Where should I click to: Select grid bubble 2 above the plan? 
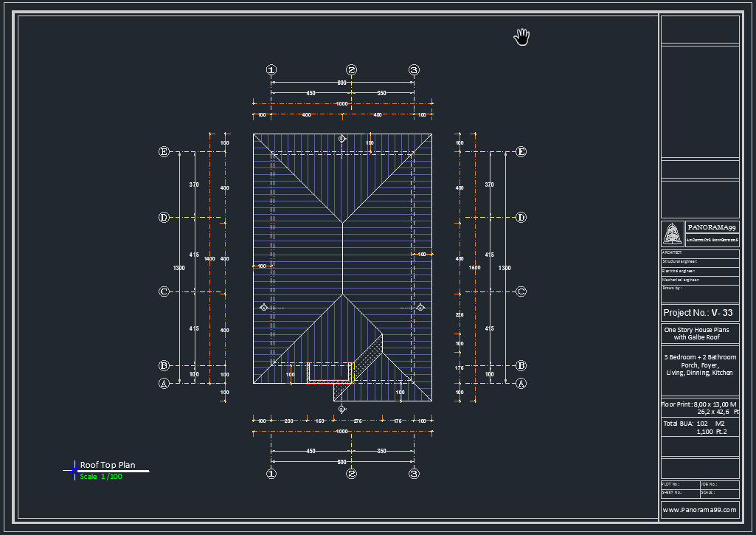pyautogui.click(x=352, y=70)
